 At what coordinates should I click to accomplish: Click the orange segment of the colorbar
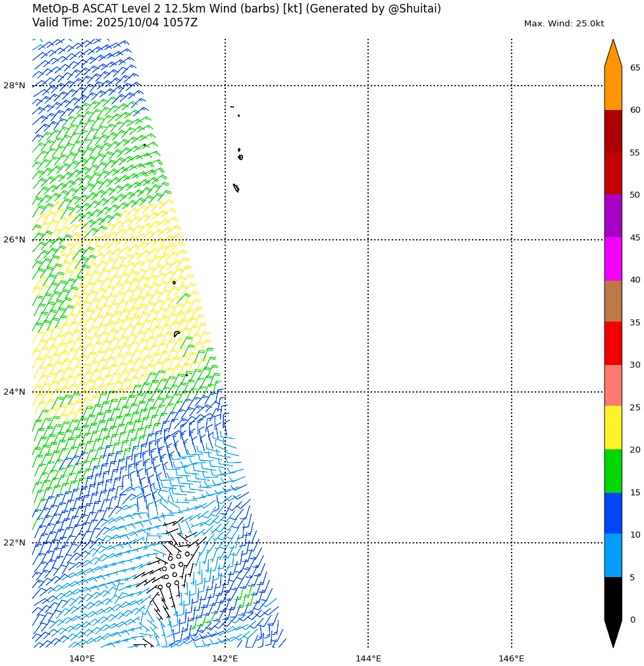click(x=613, y=89)
